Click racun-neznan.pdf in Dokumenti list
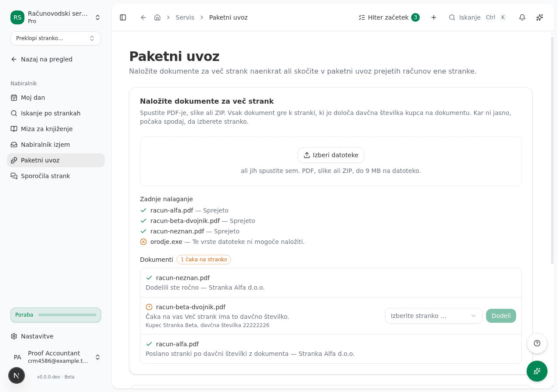The width and height of the screenshot is (558, 392). click(x=183, y=278)
